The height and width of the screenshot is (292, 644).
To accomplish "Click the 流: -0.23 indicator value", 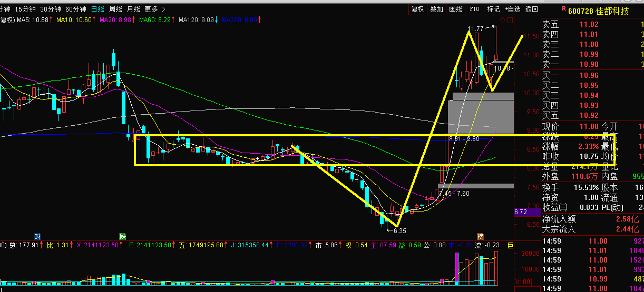I will (x=487, y=245).
